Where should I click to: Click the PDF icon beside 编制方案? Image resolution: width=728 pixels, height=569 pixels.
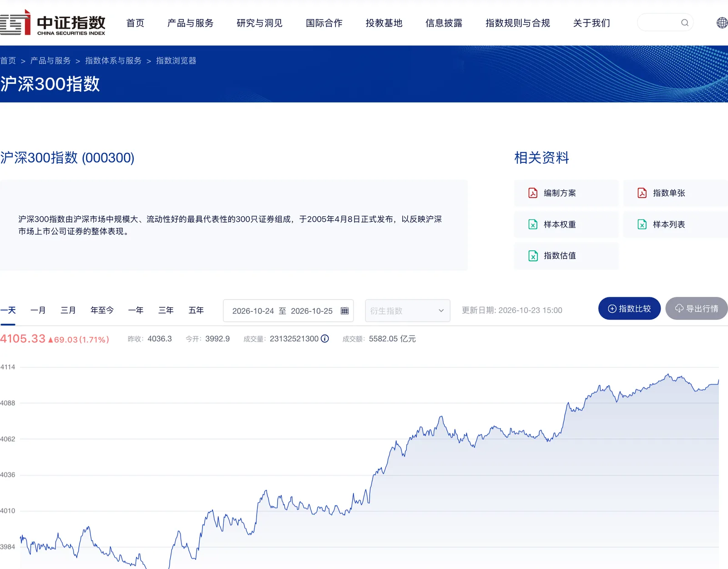tap(533, 193)
